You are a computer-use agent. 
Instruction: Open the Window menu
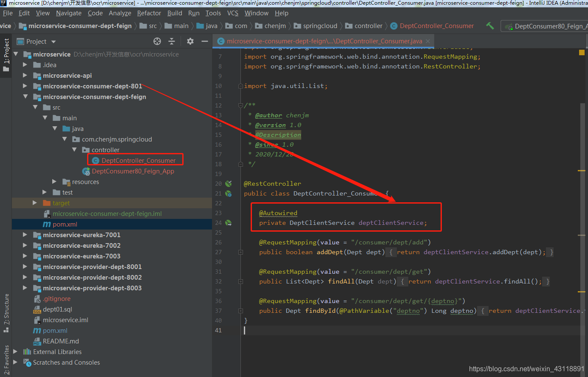click(x=257, y=13)
